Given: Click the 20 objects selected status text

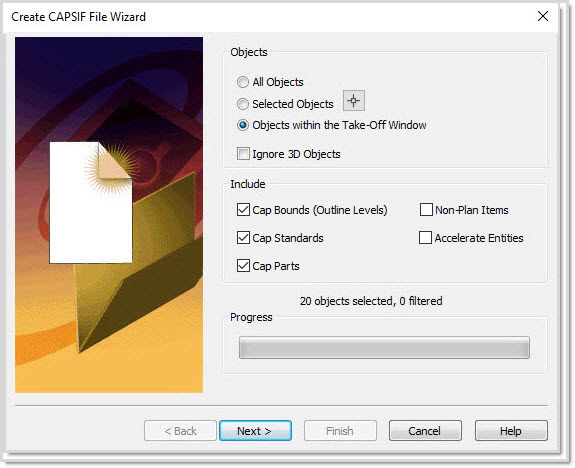Looking at the screenshot, I should (x=371, y=301).
